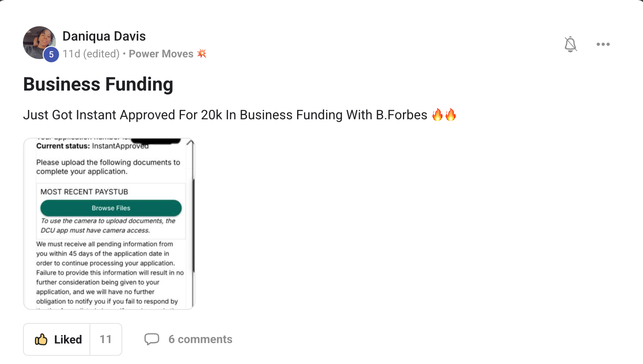Click the level 5 badge on avatar
Image resolution: width=643 pixels, height=364 pixels.
click(51, 55)
